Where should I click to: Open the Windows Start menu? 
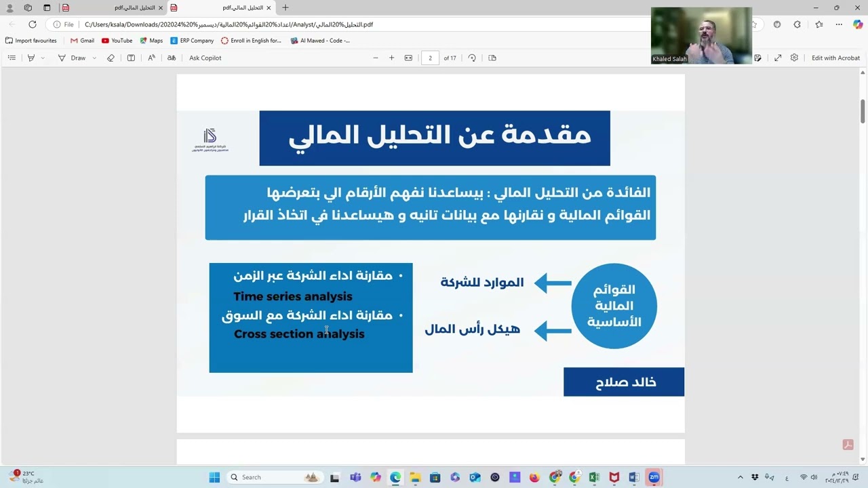214,477
